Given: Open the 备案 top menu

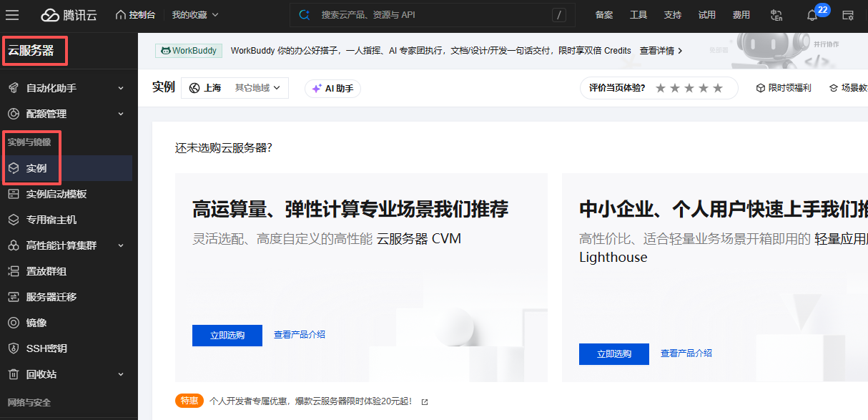Looking at the screenshot, I should [604, 15].
